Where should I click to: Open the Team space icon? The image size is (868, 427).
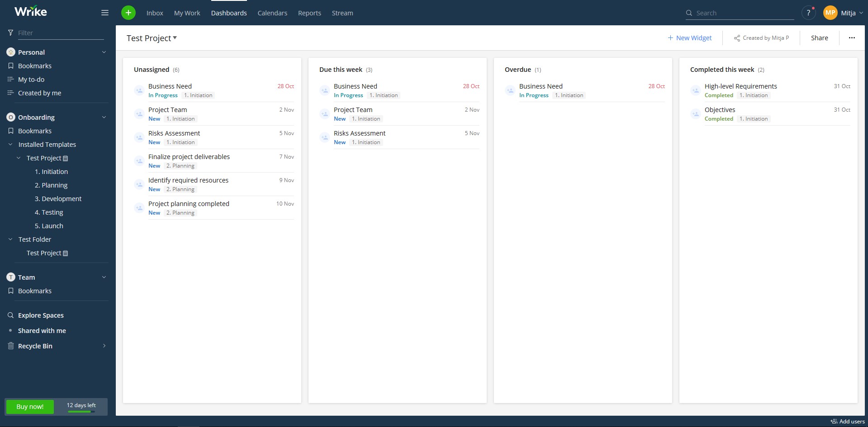point(10,277)
